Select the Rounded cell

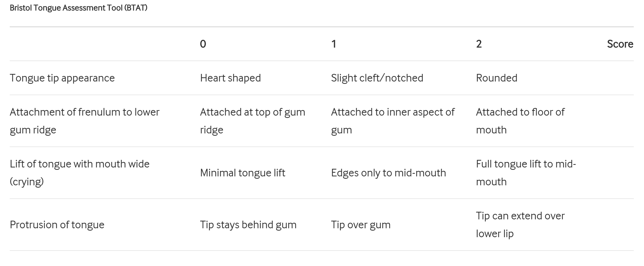click(x=497, y=78)
